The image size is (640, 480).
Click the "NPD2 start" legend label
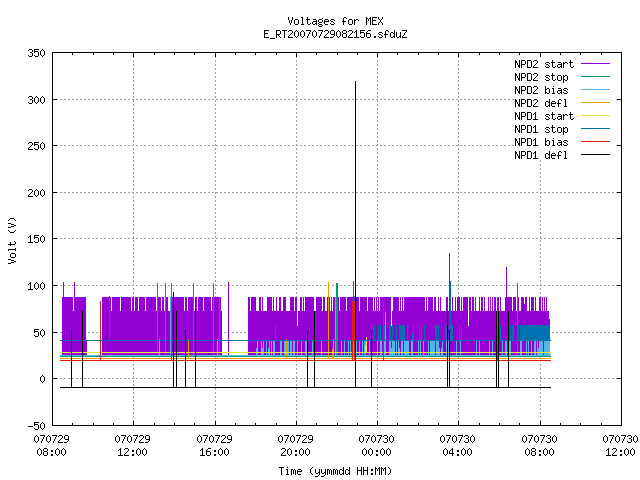(544, 64)
